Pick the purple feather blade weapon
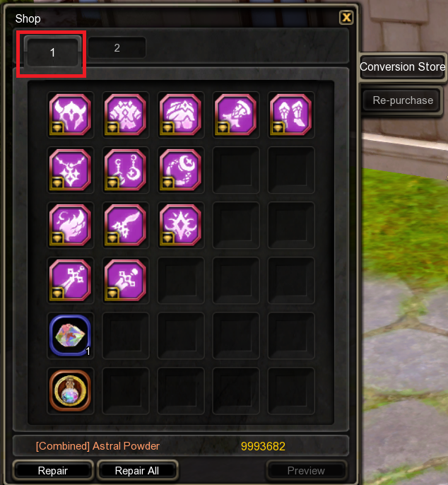Image resolution: width=448 pixels, height=485 pixels. (x=125, y=225)
